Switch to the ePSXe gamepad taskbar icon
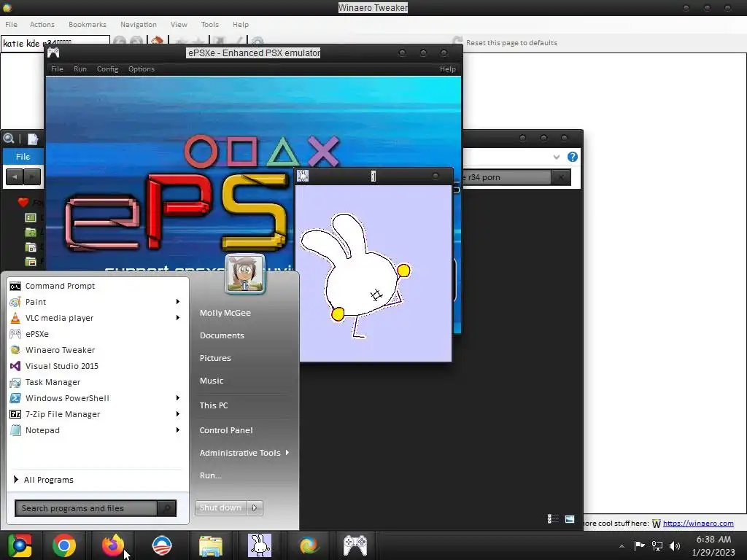747x560 pixels. [x=355, y=545]
